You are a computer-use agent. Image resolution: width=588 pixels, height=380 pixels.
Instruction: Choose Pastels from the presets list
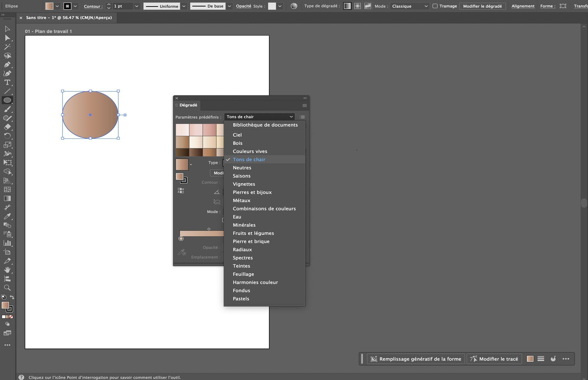(241, 299)
